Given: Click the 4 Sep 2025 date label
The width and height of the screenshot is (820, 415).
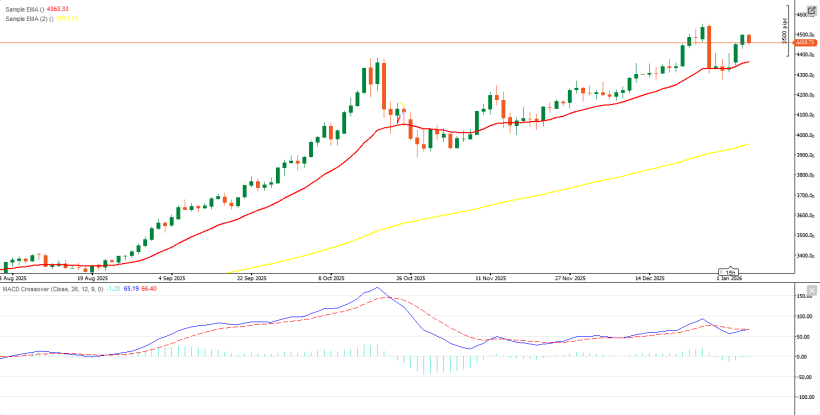Looking at the screenshot, I should [172, 278].
